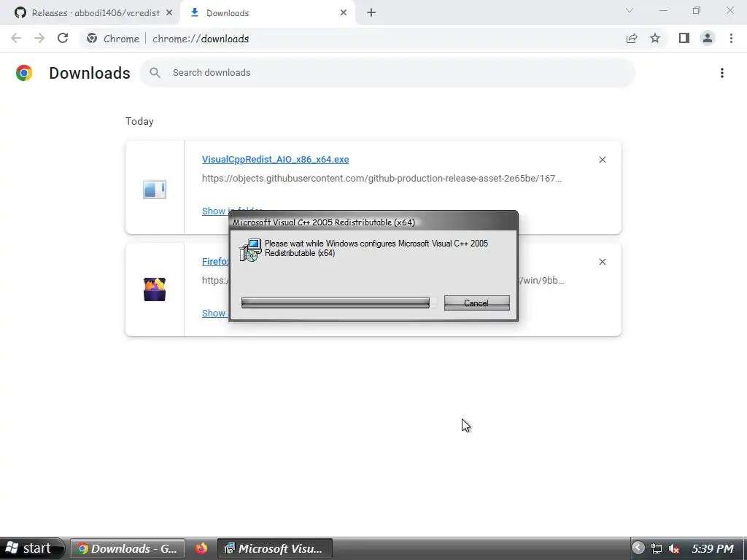
Task: Share this page icon
Action: pos(632,39)
